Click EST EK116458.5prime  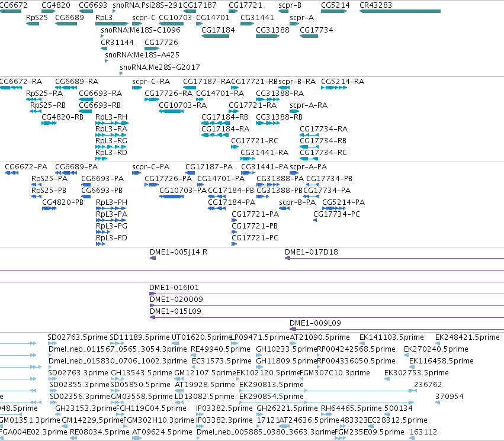[x=441, y=361]
